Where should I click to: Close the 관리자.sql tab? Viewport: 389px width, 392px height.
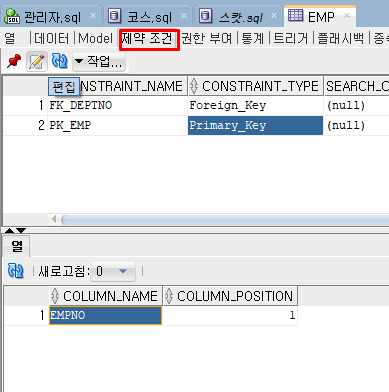coord(93,16)
